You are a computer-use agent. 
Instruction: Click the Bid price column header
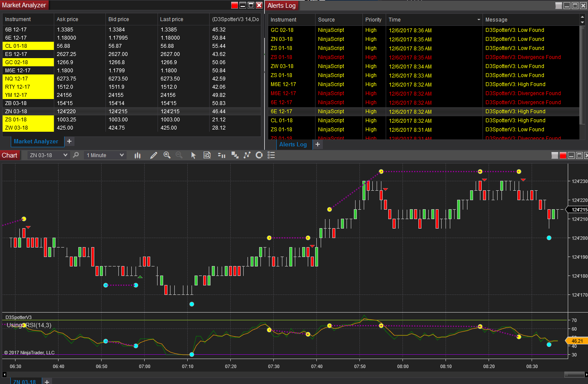(x=132, y=19)
